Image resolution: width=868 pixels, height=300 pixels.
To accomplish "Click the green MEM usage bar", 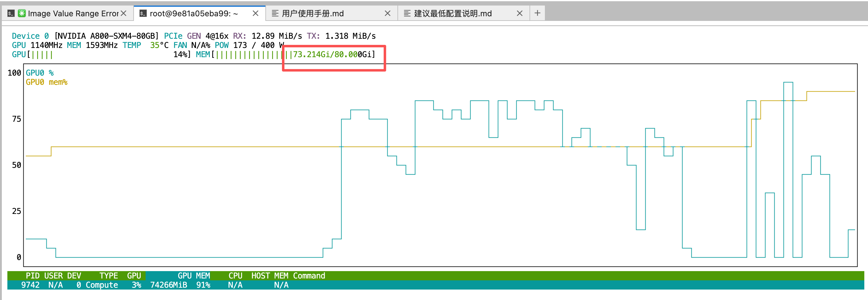I will click(x=249, y=55).
